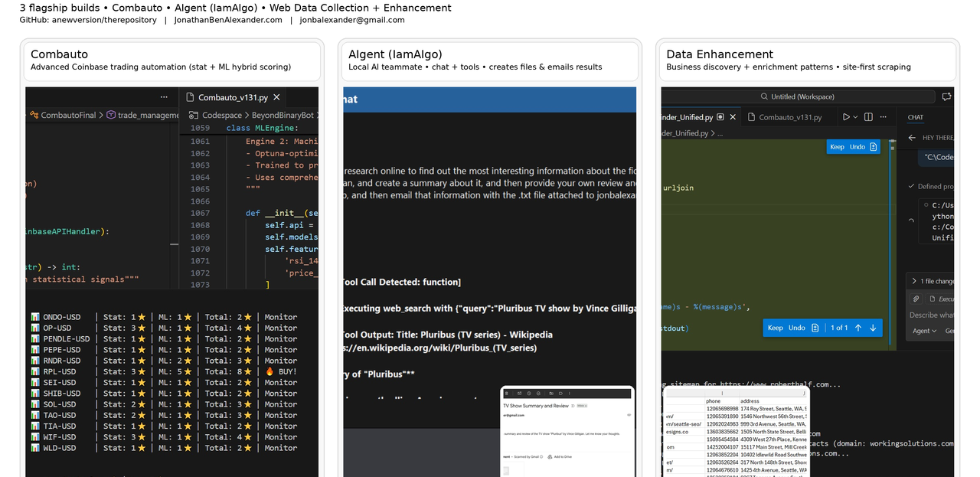Click the chevron beside the run button
This screenshot has height=477, width=980.
(x=855, y=117)
